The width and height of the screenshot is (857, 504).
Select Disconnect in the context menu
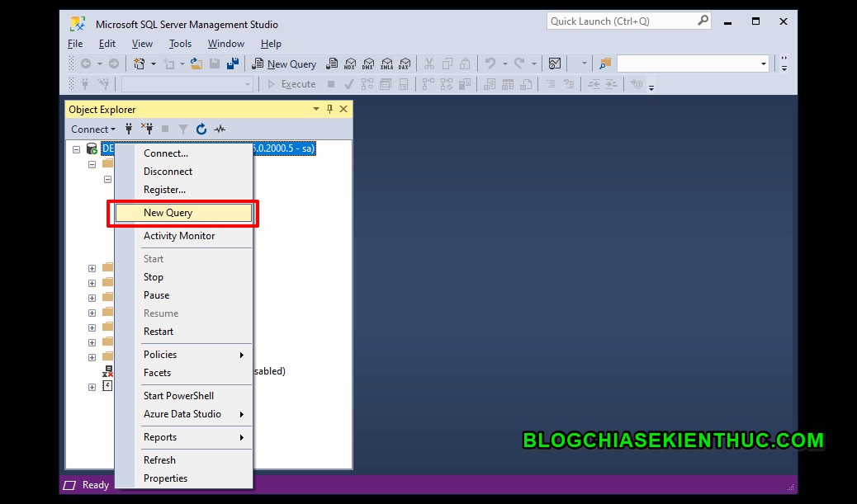tap(183, 172)
